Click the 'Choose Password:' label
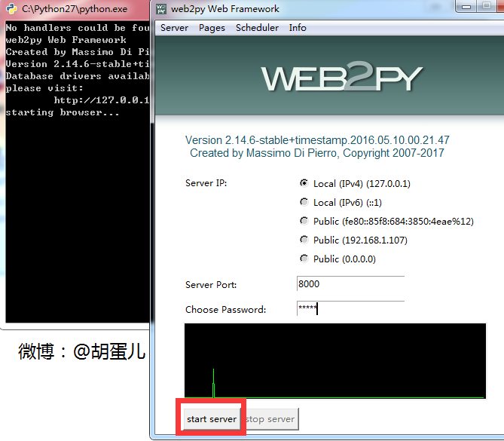This screenshot has width=504, height=441. pyautogui.click(x=226, y=309)
